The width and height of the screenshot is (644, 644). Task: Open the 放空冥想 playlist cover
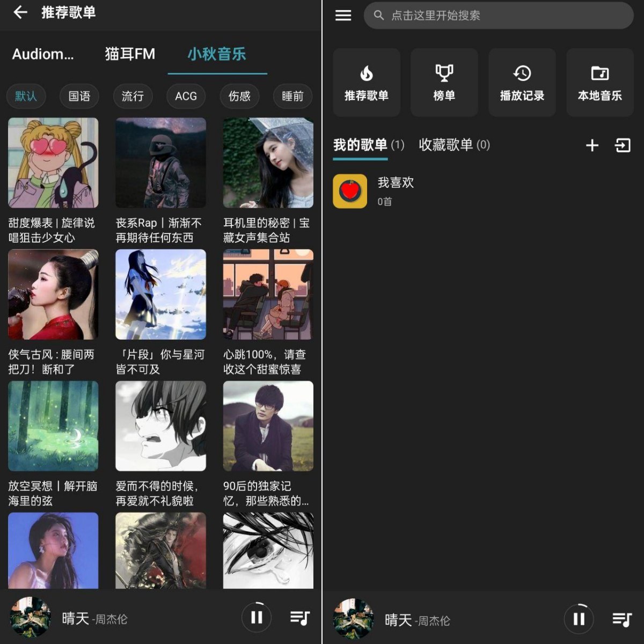point(53,426)
